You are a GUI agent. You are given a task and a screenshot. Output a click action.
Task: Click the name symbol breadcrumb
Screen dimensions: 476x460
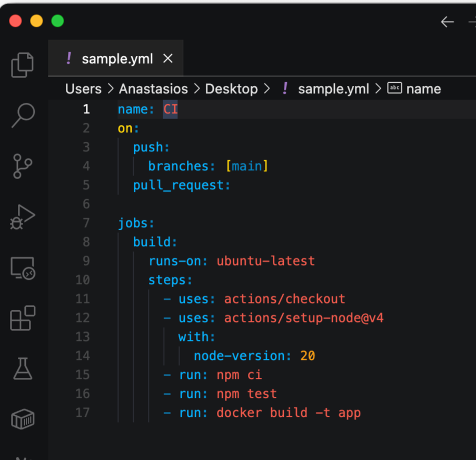pyautogui.click(x=423, y=89)
